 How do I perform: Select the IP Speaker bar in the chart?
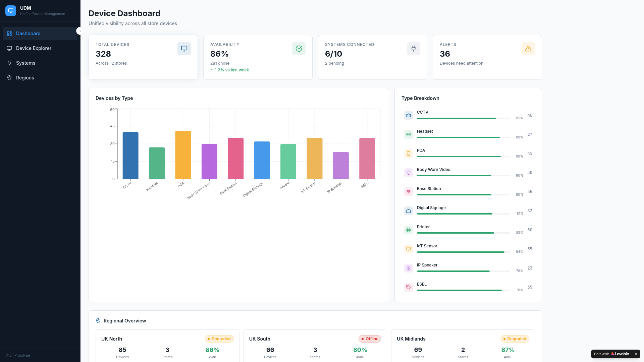(341, 166)
